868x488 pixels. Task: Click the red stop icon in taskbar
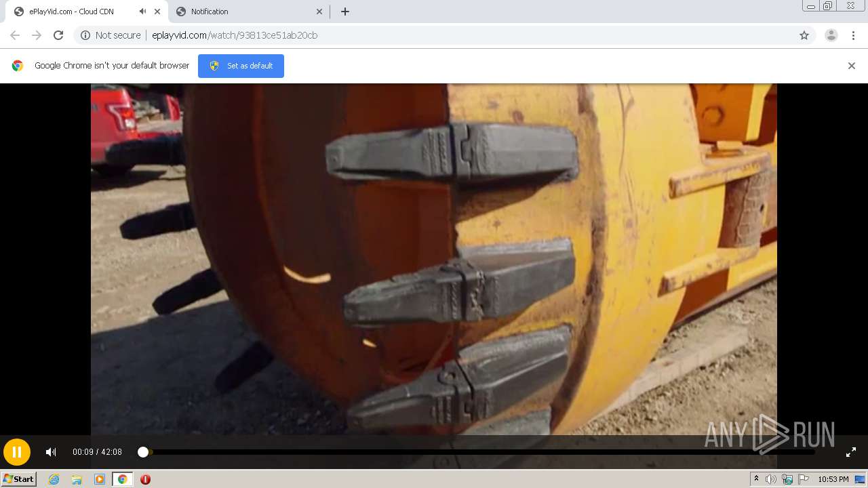145,479
